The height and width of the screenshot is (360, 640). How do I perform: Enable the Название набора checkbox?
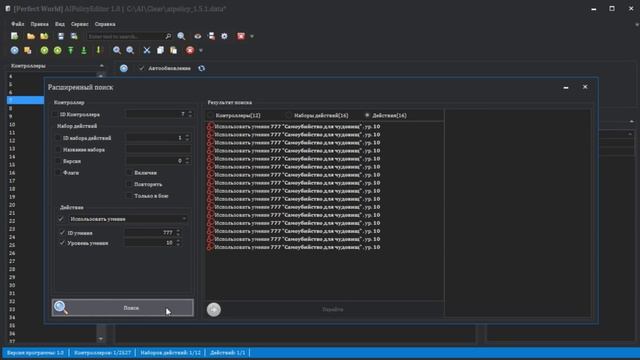point(58,150)
